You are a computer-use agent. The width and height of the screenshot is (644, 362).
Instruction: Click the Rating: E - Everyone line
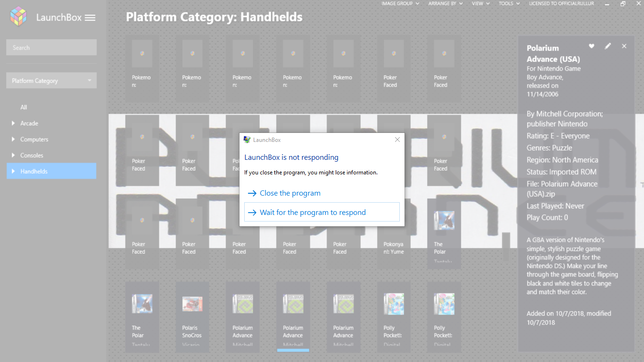click(x=558, y=136)
